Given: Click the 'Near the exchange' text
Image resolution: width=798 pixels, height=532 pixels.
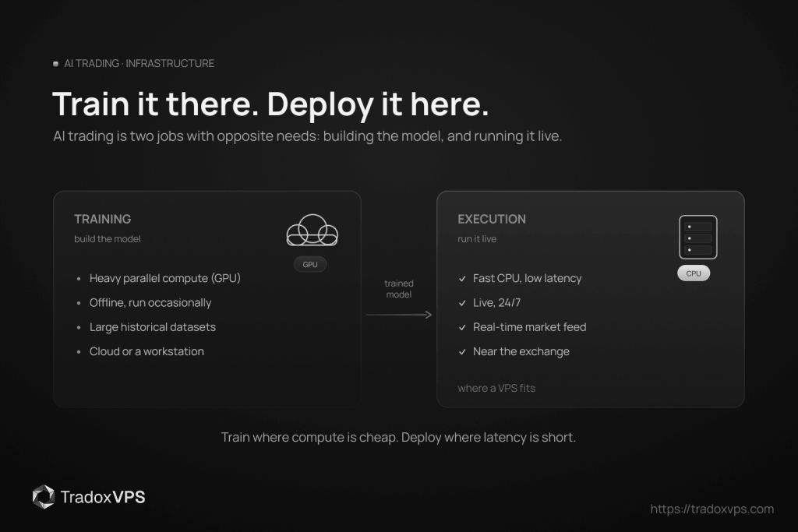Looking at the screenshot, I should tap(521, 351).
